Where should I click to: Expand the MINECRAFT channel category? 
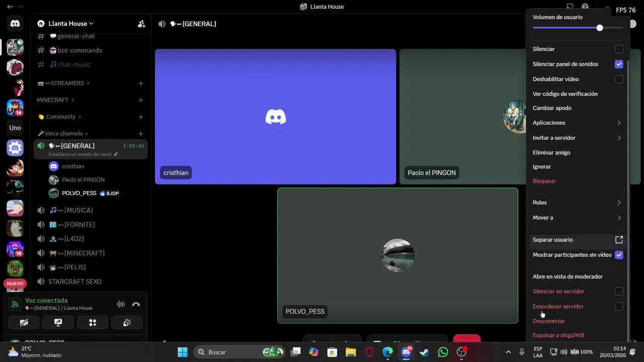(55, 100)
